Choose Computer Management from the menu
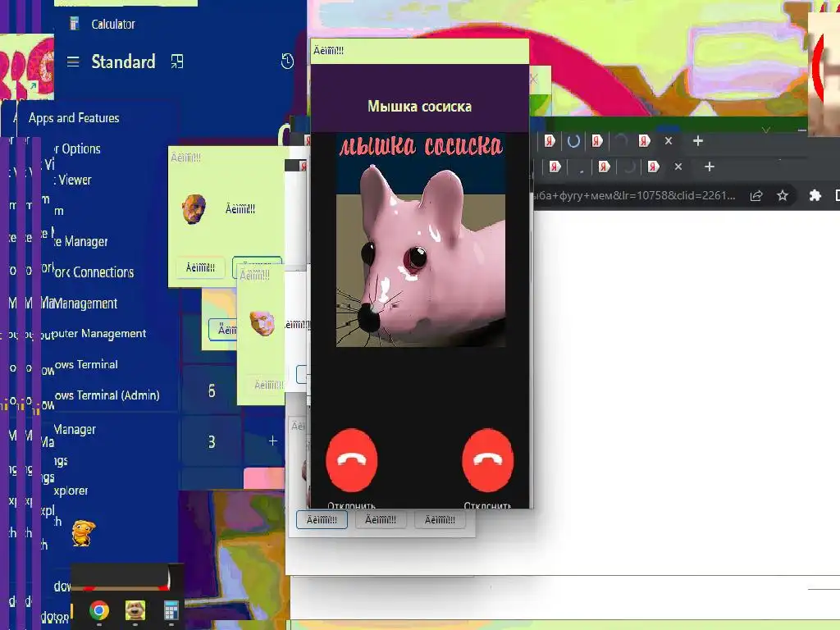 tap(99, 333)
